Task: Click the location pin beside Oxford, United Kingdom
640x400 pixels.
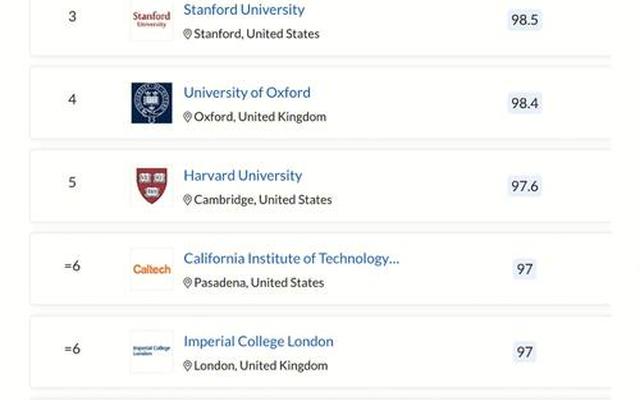Action: 187,117
